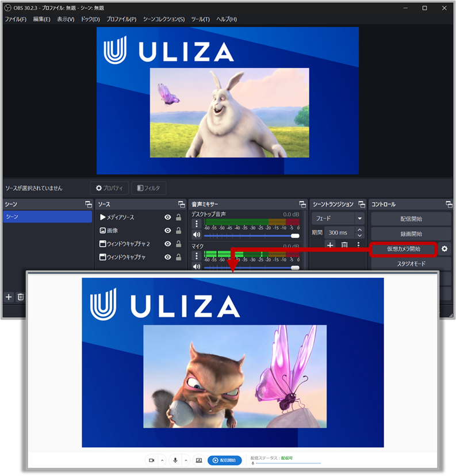The image size is (456, 476).
Task: Click the 配信開始 button in OBS controls
Action: (411, 219)
